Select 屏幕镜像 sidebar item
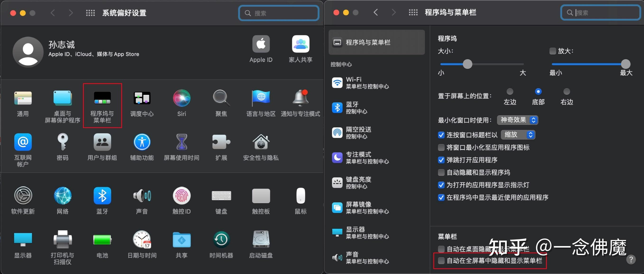644x274 pixels. tap(376, 207)
